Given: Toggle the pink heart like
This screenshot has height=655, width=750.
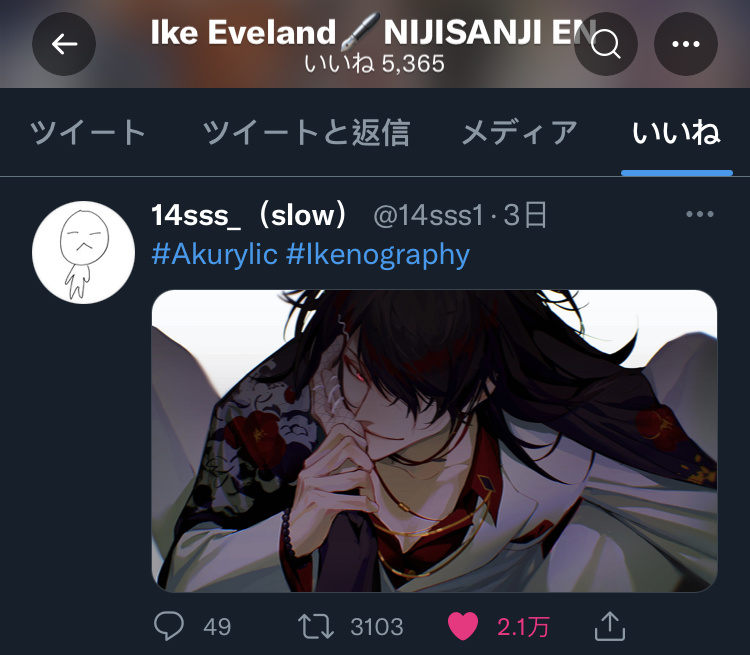Looking at the screenshot, I should click(463, 626).
